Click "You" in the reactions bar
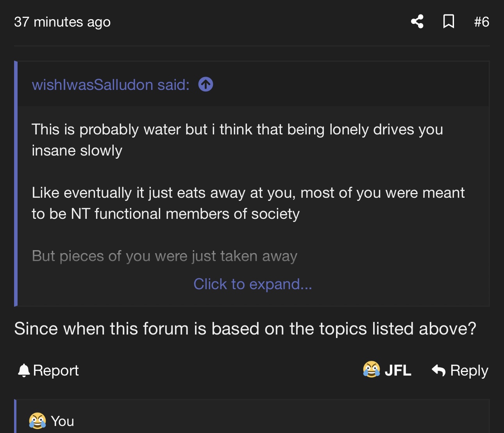The image size is (504, 433). point(63,421)
